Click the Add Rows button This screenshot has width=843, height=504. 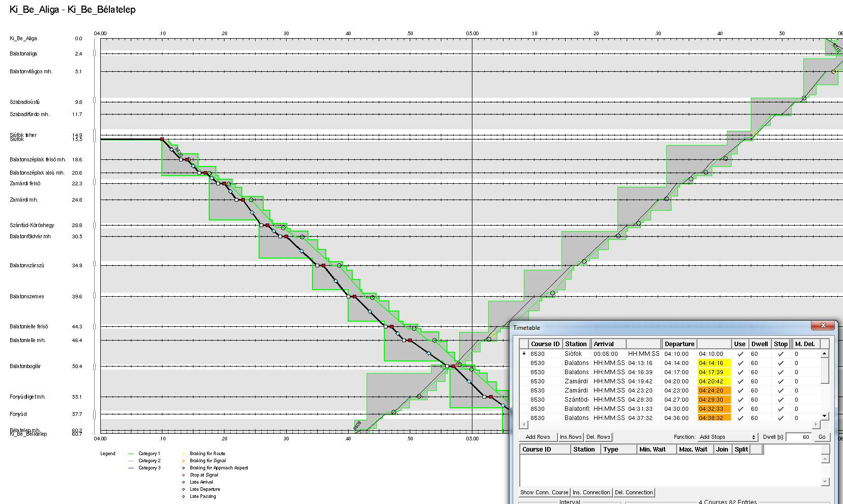(538, 437)
